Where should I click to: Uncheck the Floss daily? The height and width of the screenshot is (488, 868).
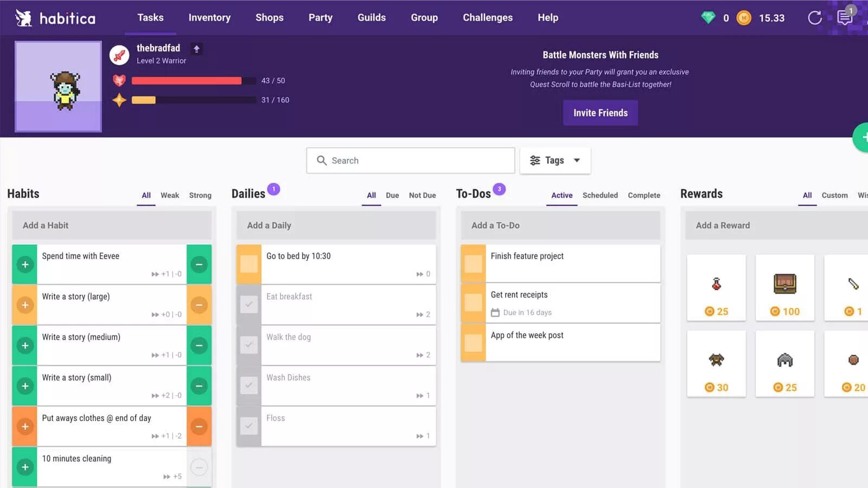pyautogui.click(x=249, y=426)
